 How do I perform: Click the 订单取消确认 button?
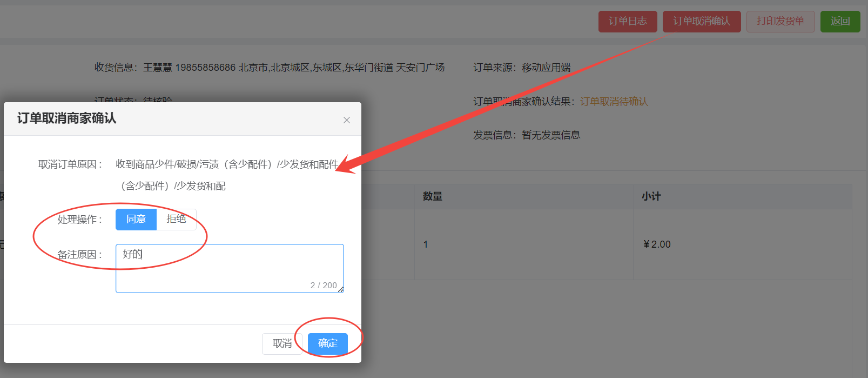[702, 22]
